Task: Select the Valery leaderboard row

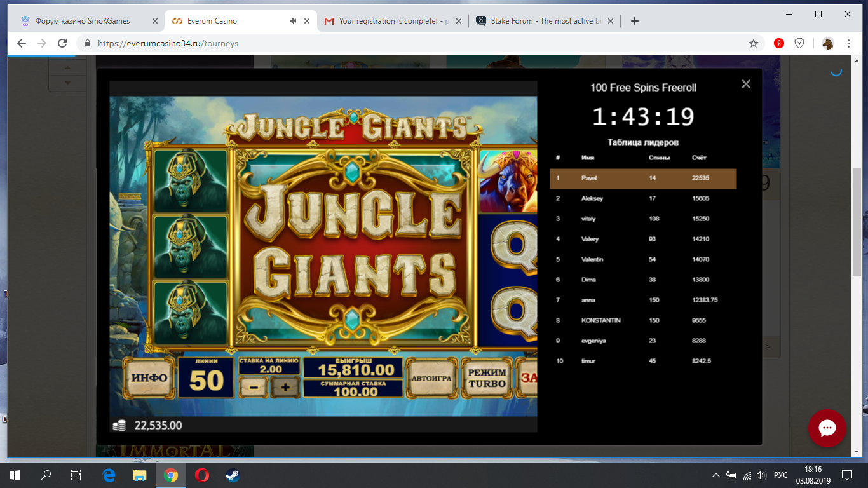Action: pos(643,240)
